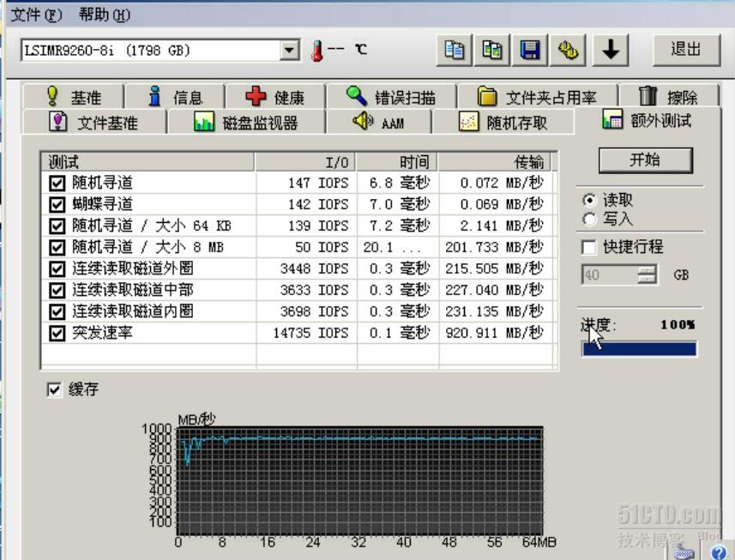Click the blue info icon on 信息 tab
735x560 pixels.
(154, 96)
